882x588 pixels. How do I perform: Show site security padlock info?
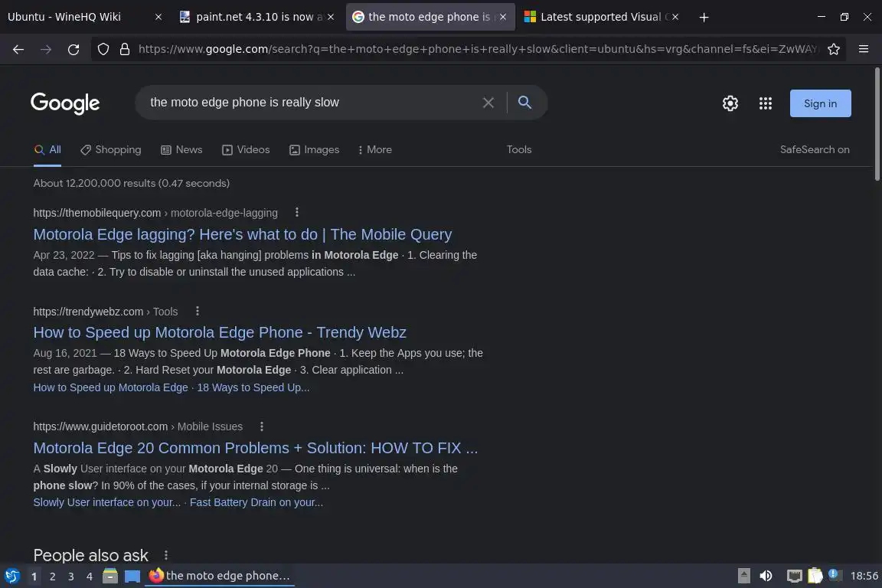pos(125,50)
